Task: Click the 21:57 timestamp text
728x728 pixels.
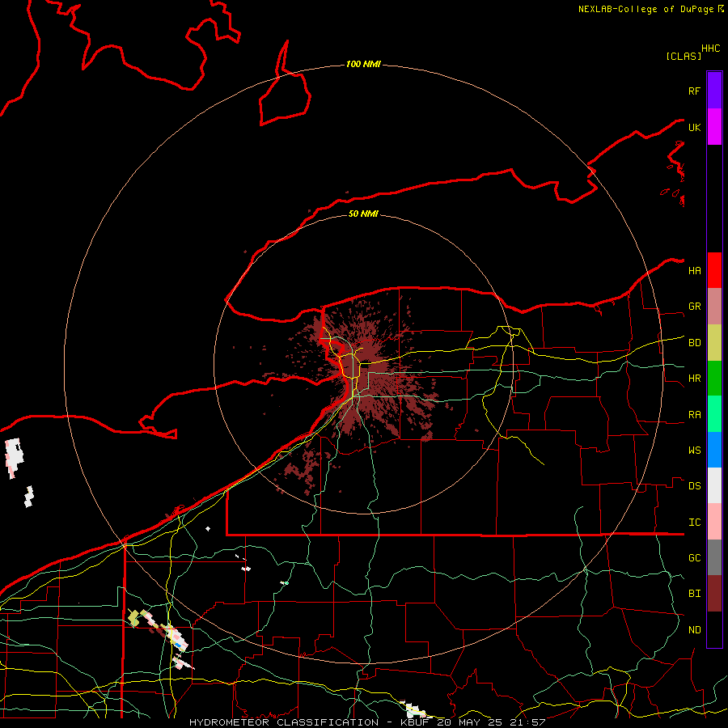Action: point(527,722)
